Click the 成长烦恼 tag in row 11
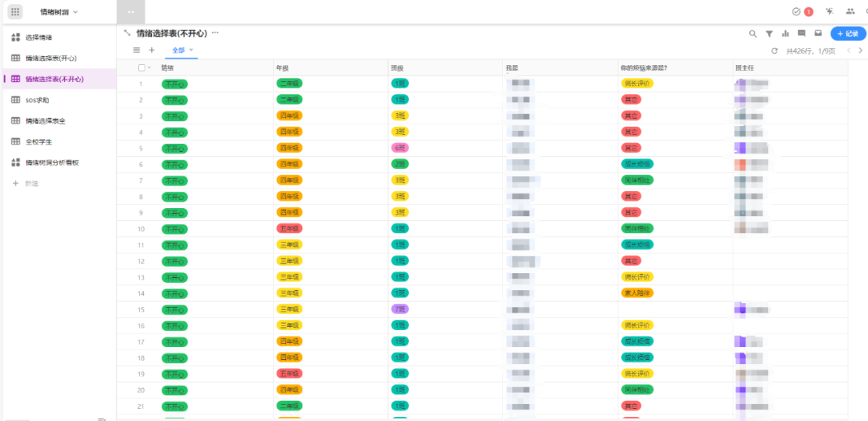The height and width of the screenshot is (421, 868). [637, 244]
